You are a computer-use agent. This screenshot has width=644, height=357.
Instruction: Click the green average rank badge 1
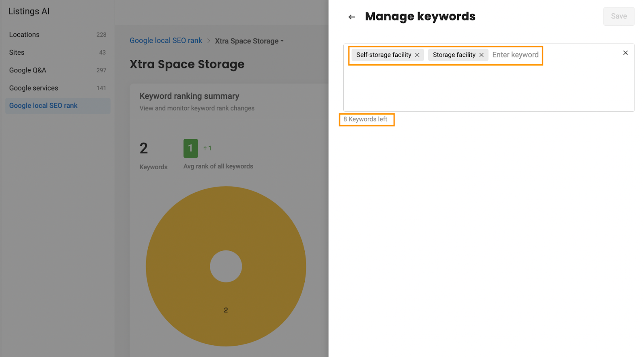click(x=191, y=148)
